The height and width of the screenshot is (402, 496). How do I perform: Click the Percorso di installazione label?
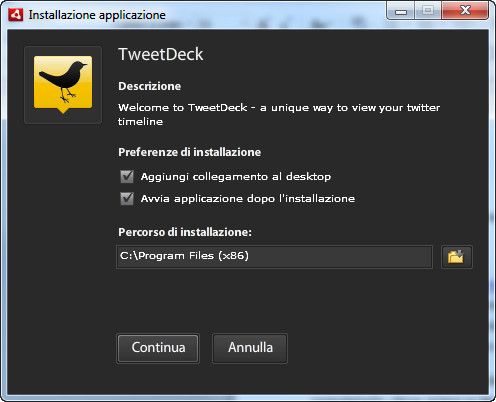pyautogui.click(x=185, y=232)
